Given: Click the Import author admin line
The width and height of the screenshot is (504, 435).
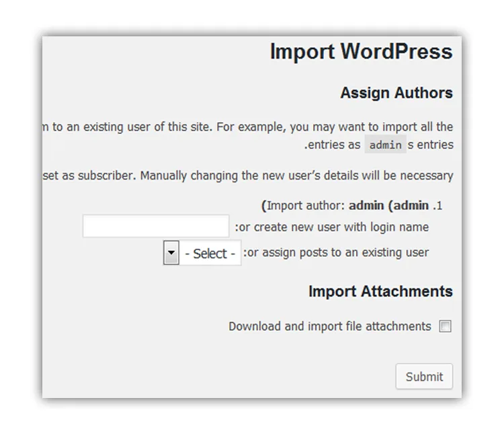Looking at the screenshot, I should pos(352,206).
